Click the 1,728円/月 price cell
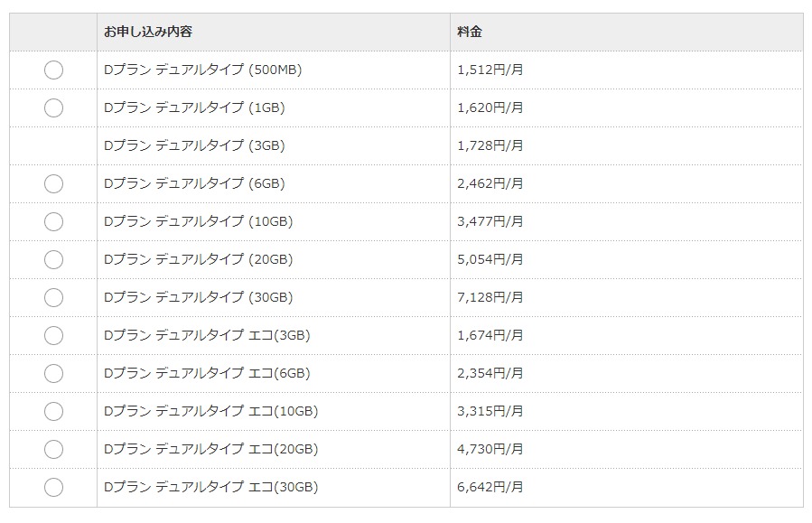The image size is (812, 523). click(x=490, y=145)
